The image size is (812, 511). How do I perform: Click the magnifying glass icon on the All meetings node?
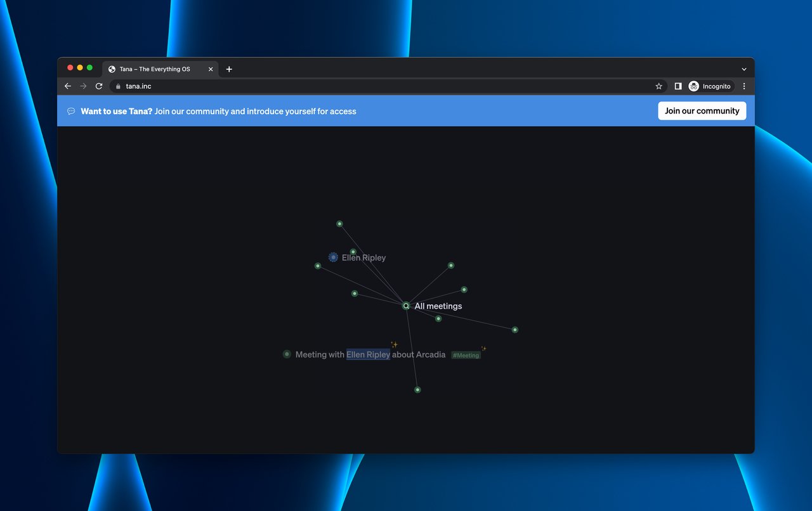(x=406, y=306)
